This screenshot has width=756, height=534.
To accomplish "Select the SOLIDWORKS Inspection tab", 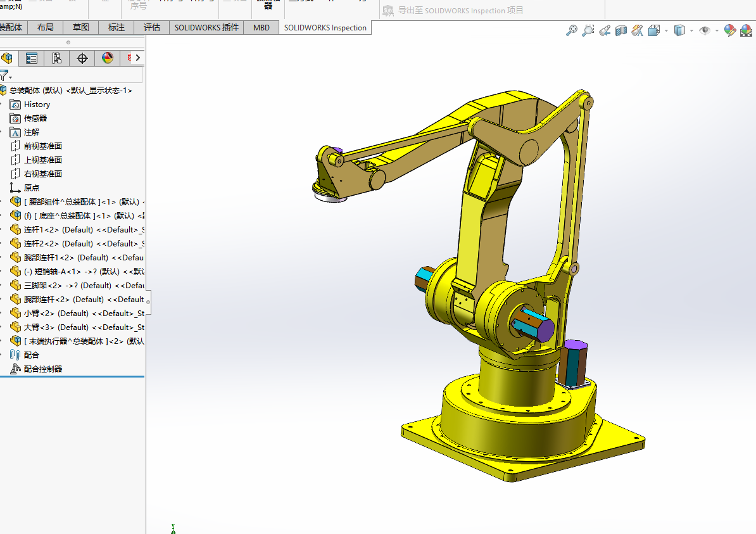I will pos(325,27).
